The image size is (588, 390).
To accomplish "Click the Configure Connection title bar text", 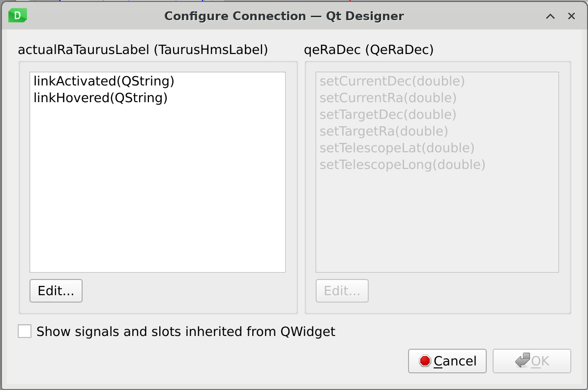I will coord(284,16).
